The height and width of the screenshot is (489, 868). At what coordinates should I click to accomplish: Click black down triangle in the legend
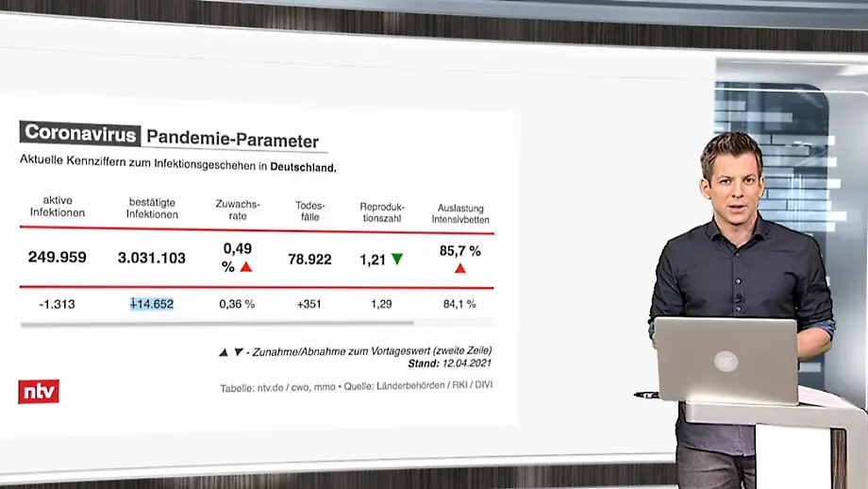click(x=239, y=352)
